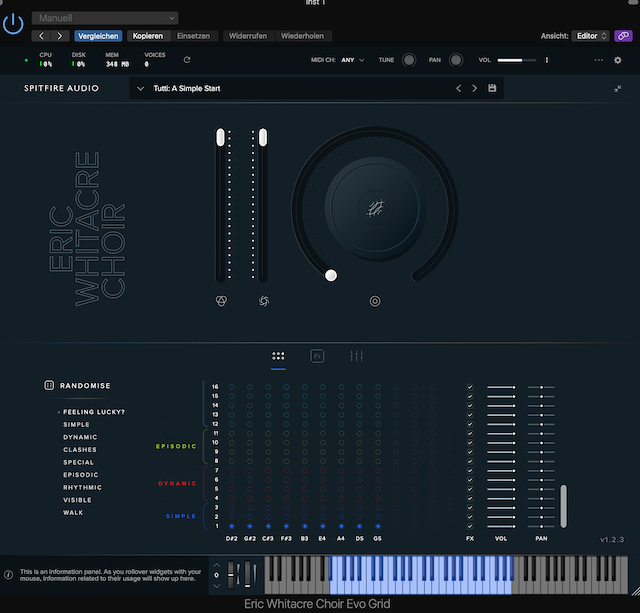Click the big knob's white handle
This screenshot has width=640, height=613.
pyautogui.click(x=331, y=275)
